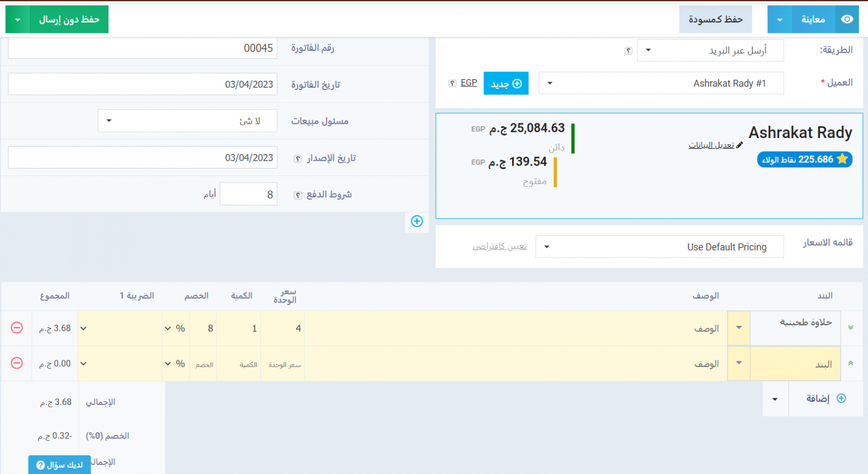Screen dimensions: 868x474
Task: Collapse the first item row chevrons
Action: [x=850, y=328]
